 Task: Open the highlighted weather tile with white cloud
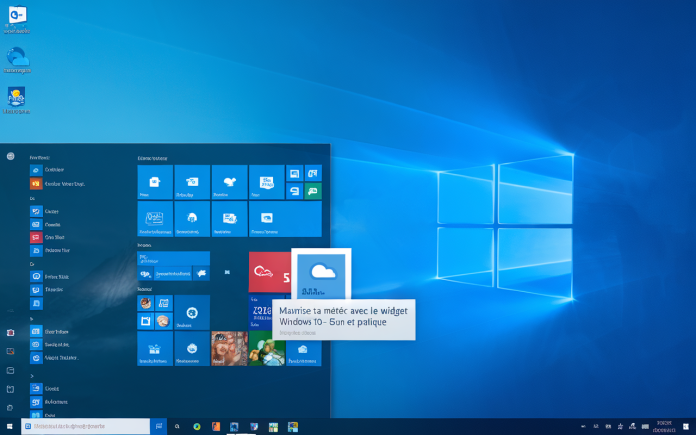[321, 276]
